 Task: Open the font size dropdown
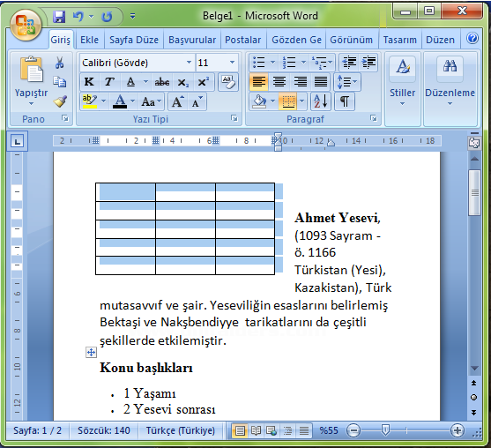point(232,63)
